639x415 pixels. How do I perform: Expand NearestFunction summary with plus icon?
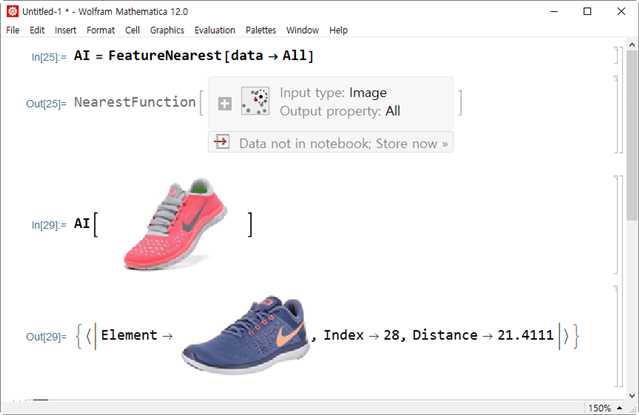pos(225,104)
